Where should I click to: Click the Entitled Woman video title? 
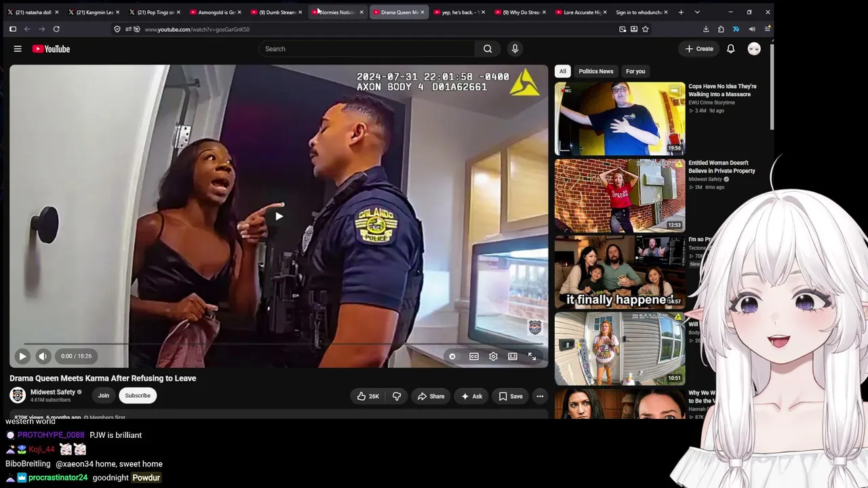click(722, 167)
